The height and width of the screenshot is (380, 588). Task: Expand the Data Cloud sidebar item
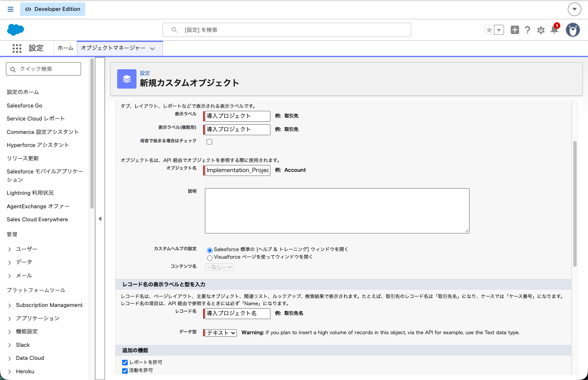tap(10, 359)
